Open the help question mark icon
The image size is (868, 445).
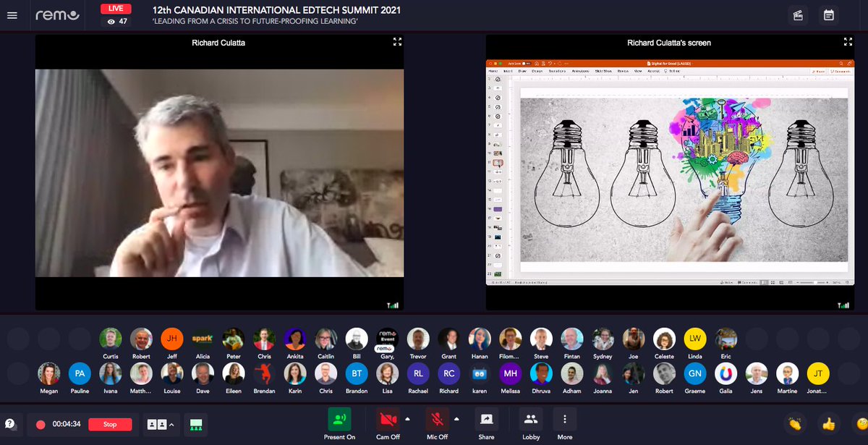[x=10, y=424]
